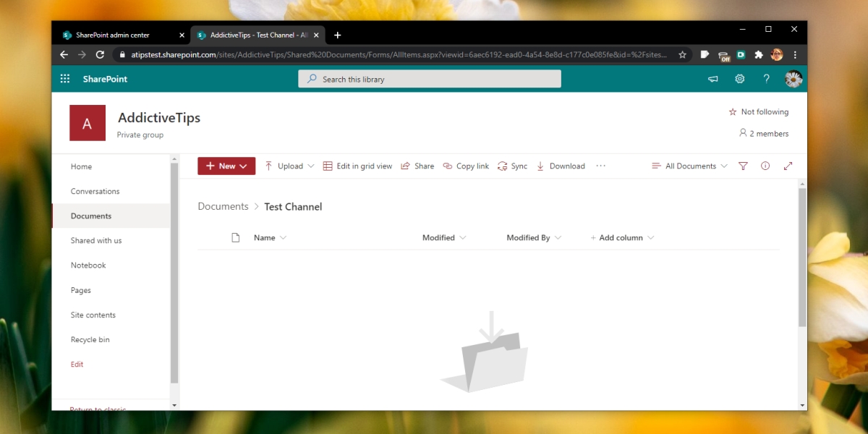Click Edit under the navigation links

(77, 365)
